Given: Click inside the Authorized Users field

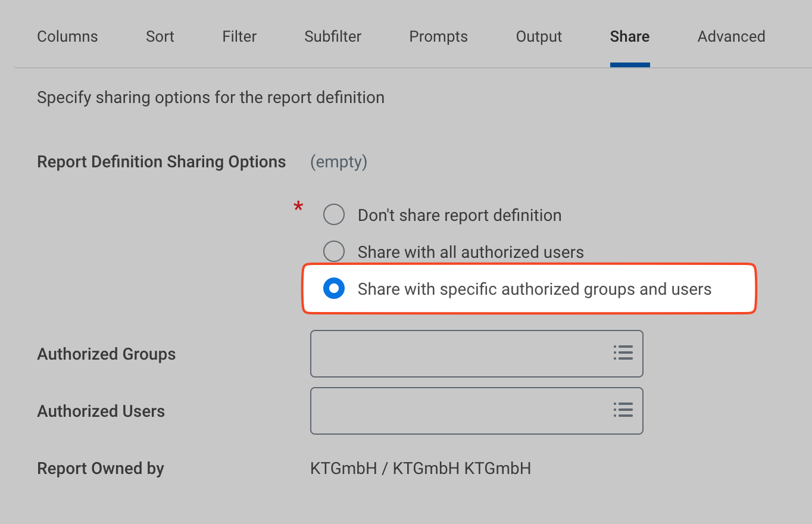Looking at the screenshot, I should point(458,411).
